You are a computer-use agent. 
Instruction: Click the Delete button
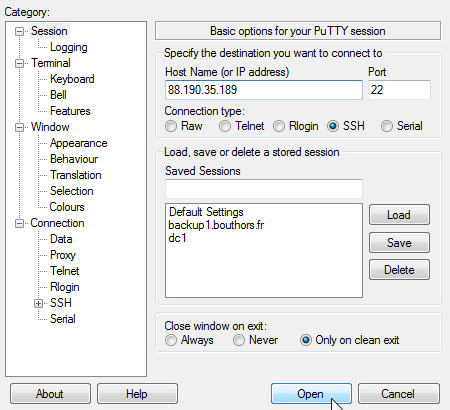click(399, 270)
